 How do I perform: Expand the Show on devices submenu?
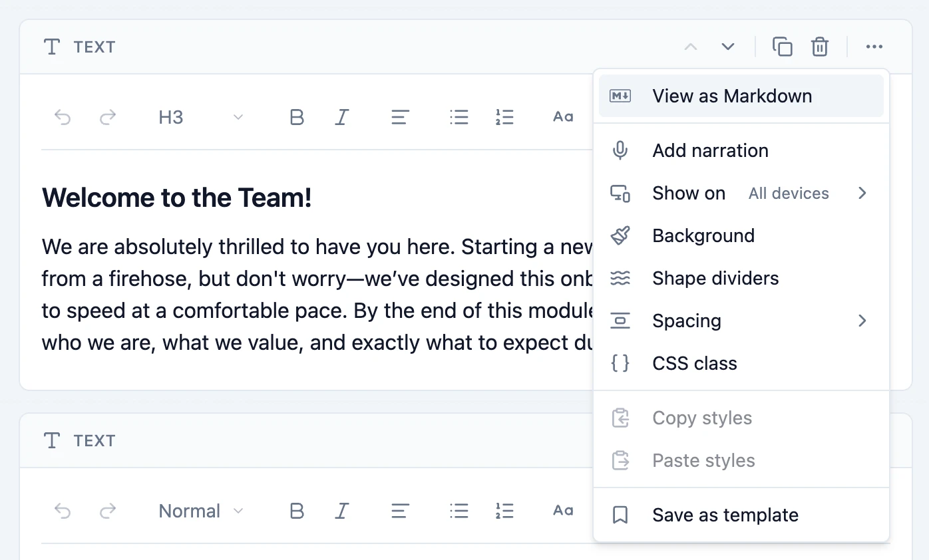[x=741, y=193]
